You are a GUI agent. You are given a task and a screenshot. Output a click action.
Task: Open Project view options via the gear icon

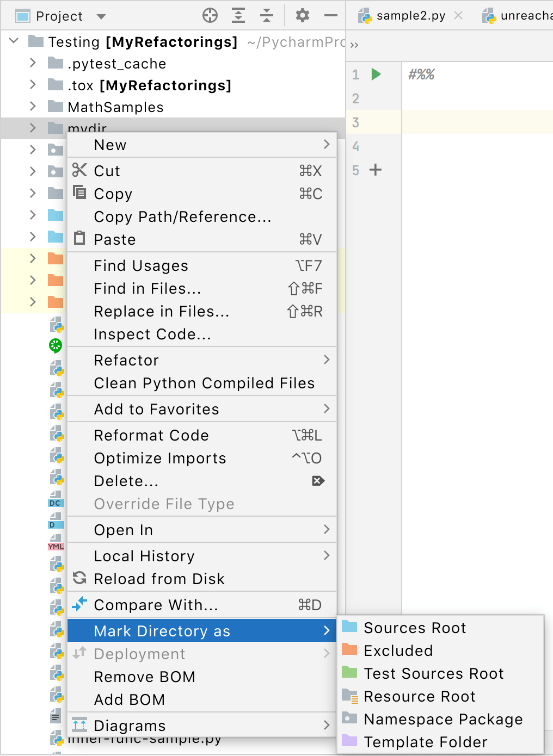tap(303, 16)
